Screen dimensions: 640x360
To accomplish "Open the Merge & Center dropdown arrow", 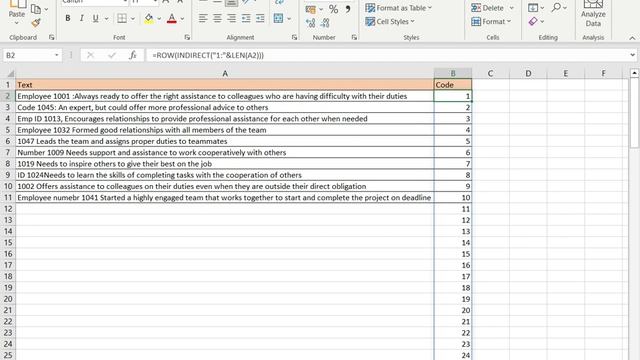I will 289,18.
